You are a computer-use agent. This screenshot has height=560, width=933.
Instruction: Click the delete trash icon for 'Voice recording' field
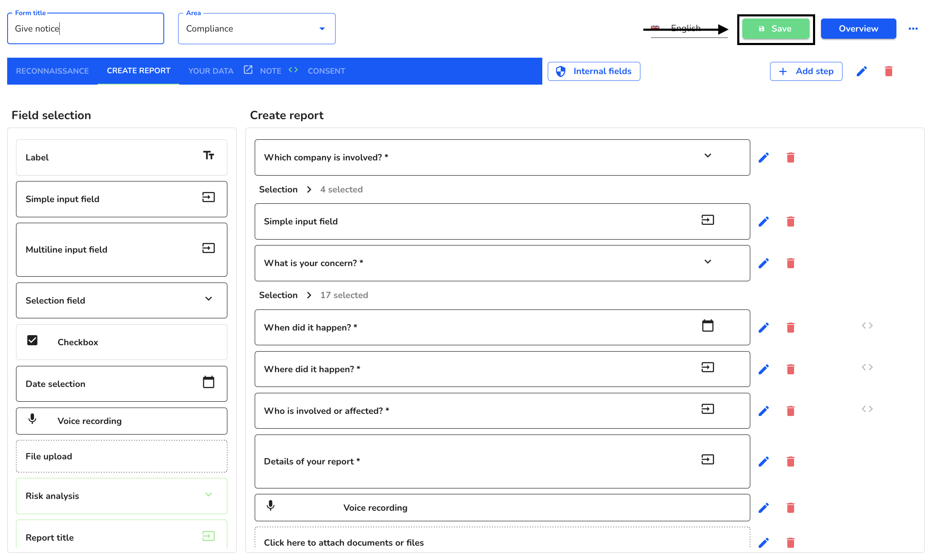coord(790,507)
